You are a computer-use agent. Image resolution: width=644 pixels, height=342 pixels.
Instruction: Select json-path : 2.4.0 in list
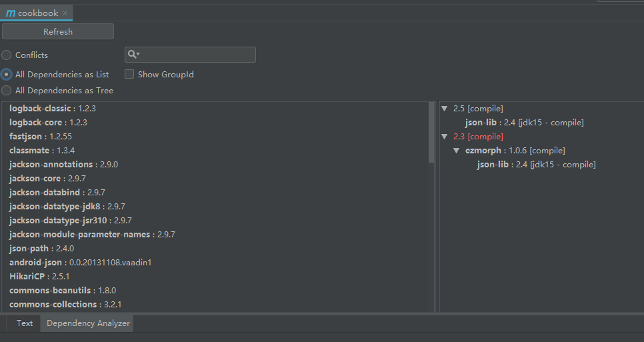pyautogui.click(x=42, y=248)
